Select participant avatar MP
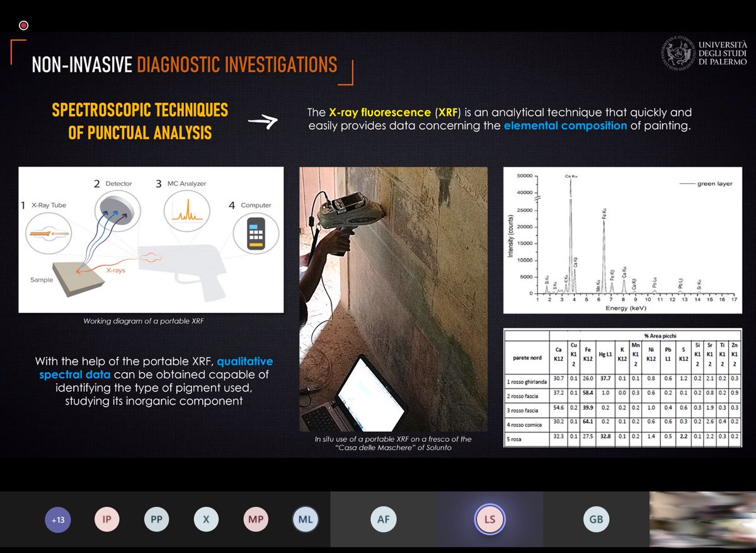 [256, 520]
